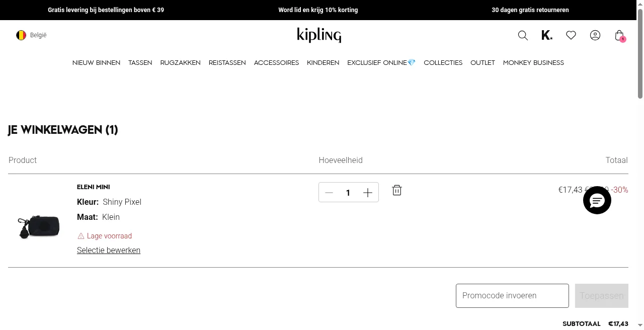The height and width of the screenshot is (330, 644).
Task: Open the Rugzakken menu
Action: coord(181,63)
